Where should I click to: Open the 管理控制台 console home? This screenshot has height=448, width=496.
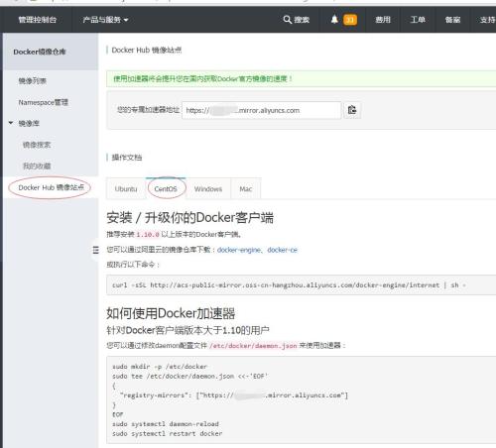pyautogui.click(x=37, y=20)
